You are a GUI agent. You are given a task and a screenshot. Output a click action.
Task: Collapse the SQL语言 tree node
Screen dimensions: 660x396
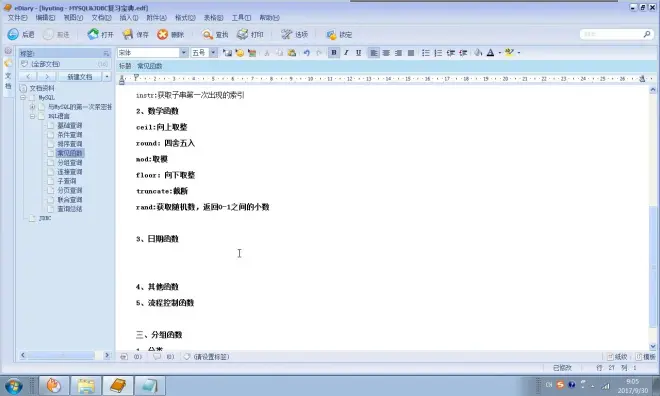tap(32, 116)
